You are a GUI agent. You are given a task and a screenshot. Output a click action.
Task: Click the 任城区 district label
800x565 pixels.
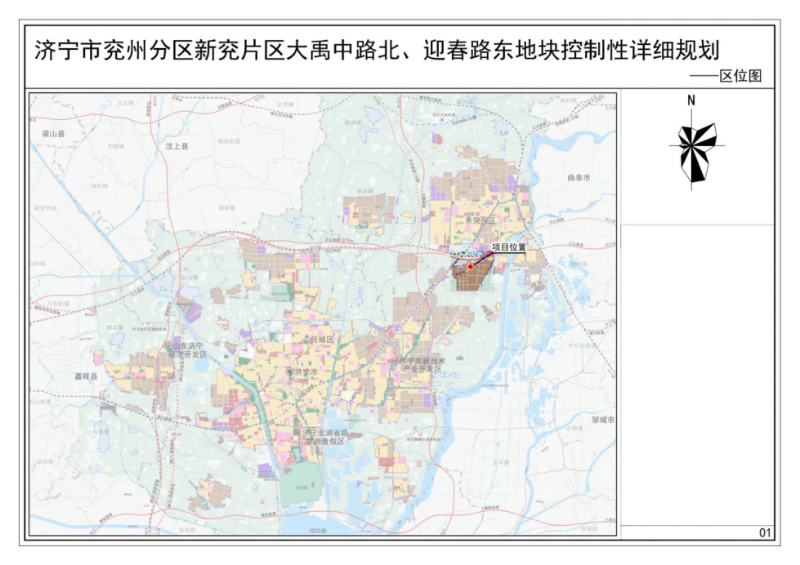click(x=318, y=340)
